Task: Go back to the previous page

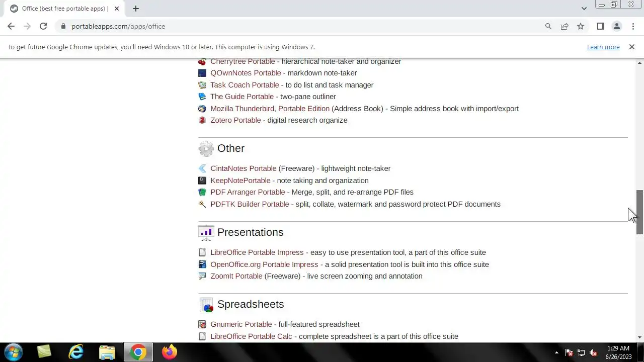Action: coord(11,26)
